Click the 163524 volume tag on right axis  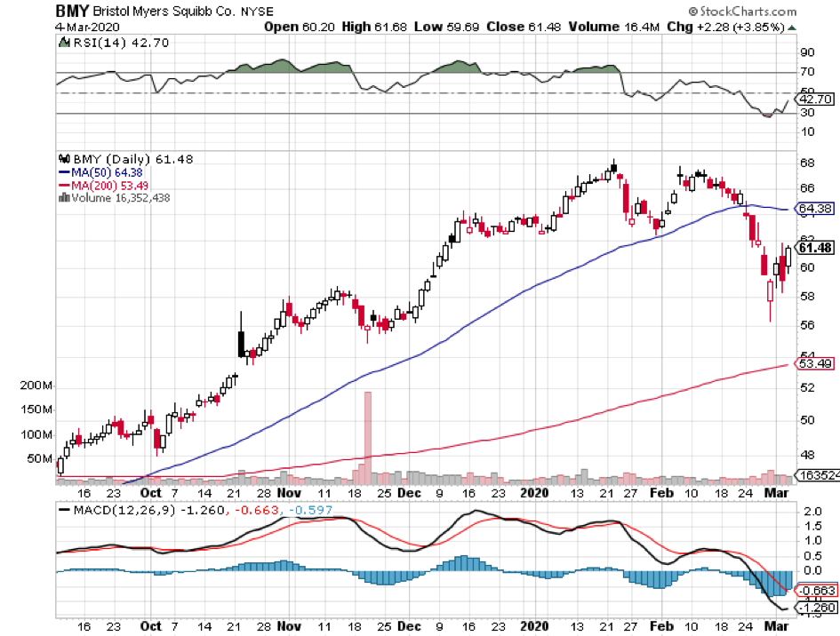point(819,475)
